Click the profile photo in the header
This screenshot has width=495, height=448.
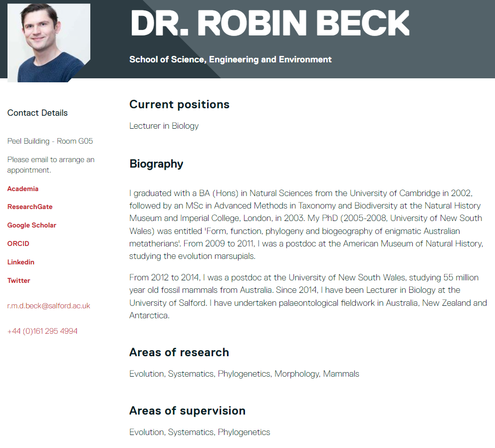[49, 43]
